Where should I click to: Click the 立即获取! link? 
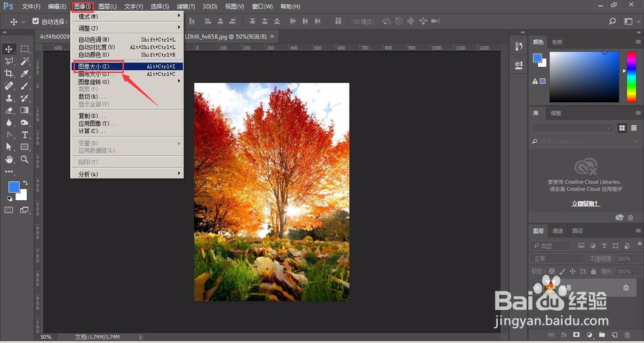tap(585, 203)
